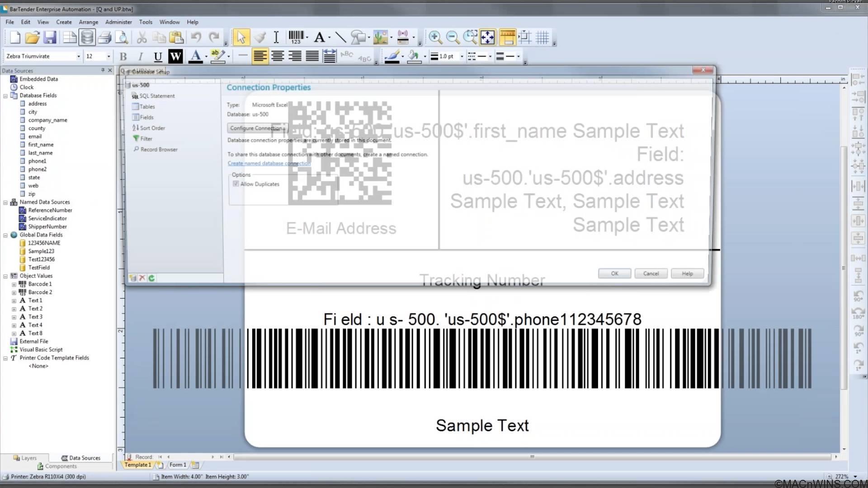Select the bold formatting icon
The image size is (868, 488).
pyautogui.click(x=123, y=56)
